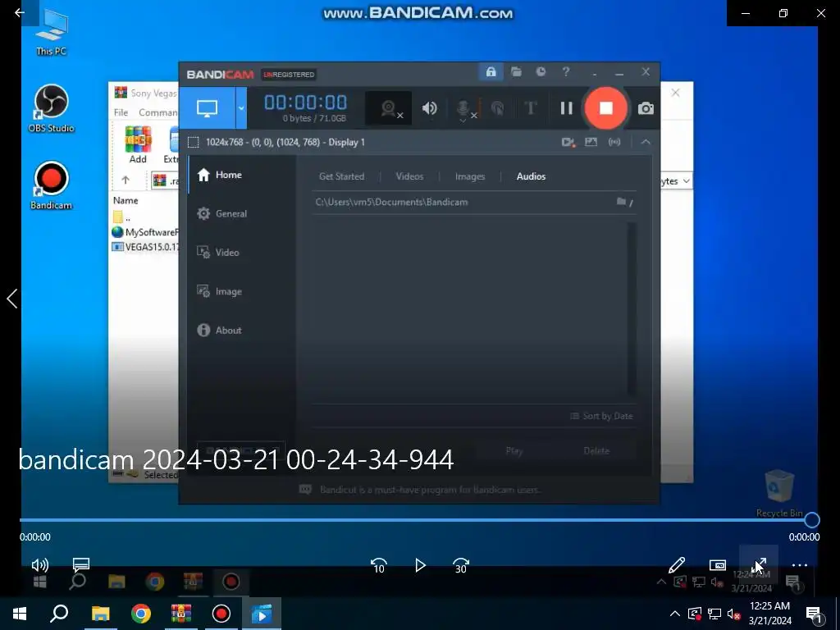Open Video settings in the Bandicam sidebar
Viewport: 840px width, 630px height.
242,253
